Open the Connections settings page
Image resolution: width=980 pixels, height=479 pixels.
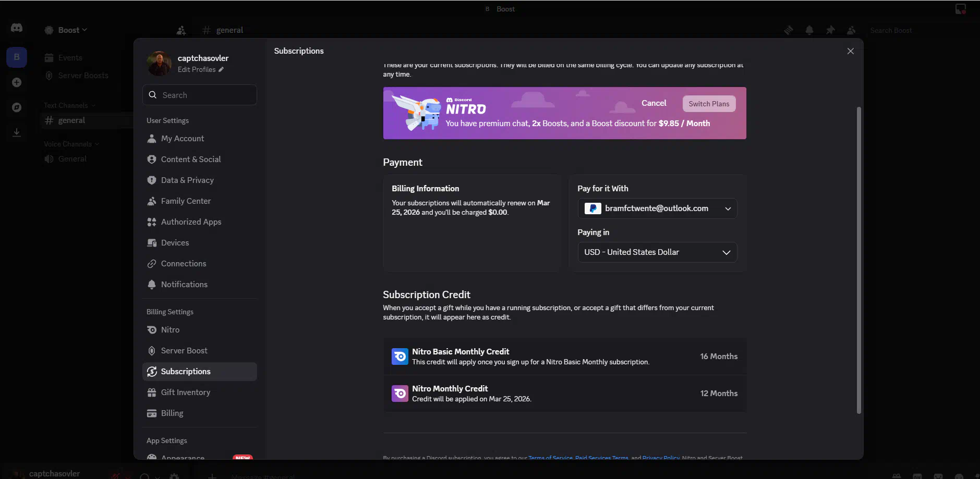(x=183, y=264)
